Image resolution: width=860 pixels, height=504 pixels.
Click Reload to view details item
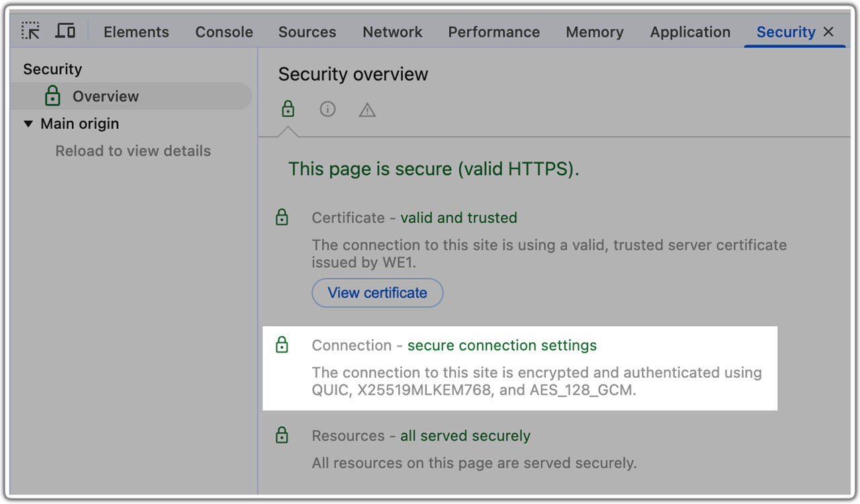pos(133,151)
